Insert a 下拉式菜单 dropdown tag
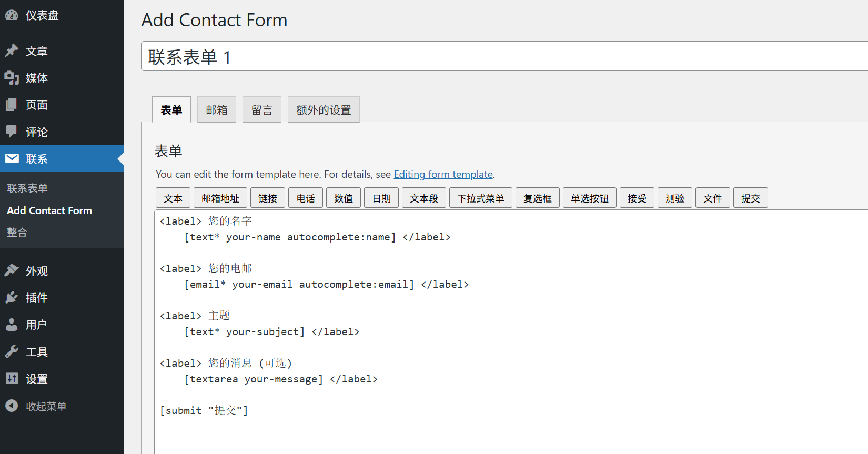The image size is (868, 454). click(481, 198)
